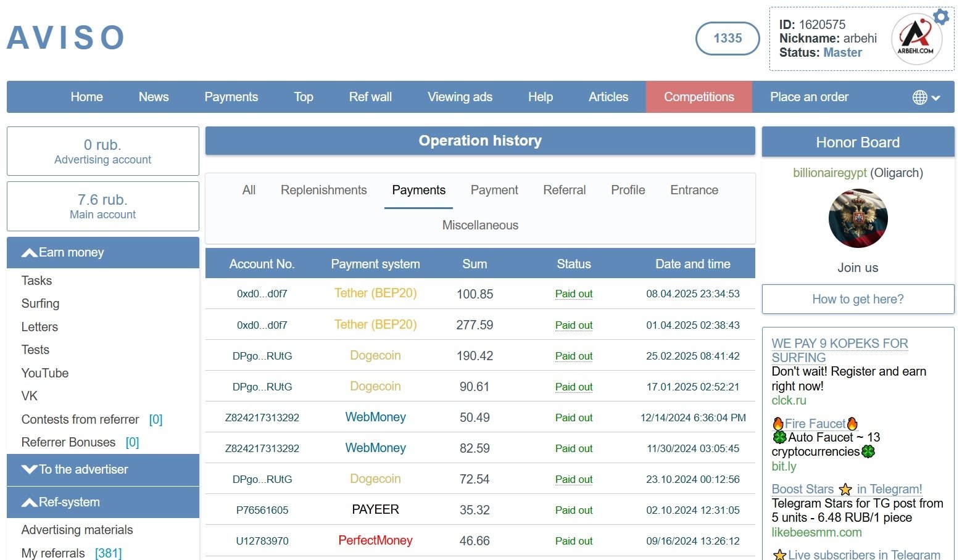Click the How to get here? button
Screen dimensions: 962x560
[x=858, y=300]
